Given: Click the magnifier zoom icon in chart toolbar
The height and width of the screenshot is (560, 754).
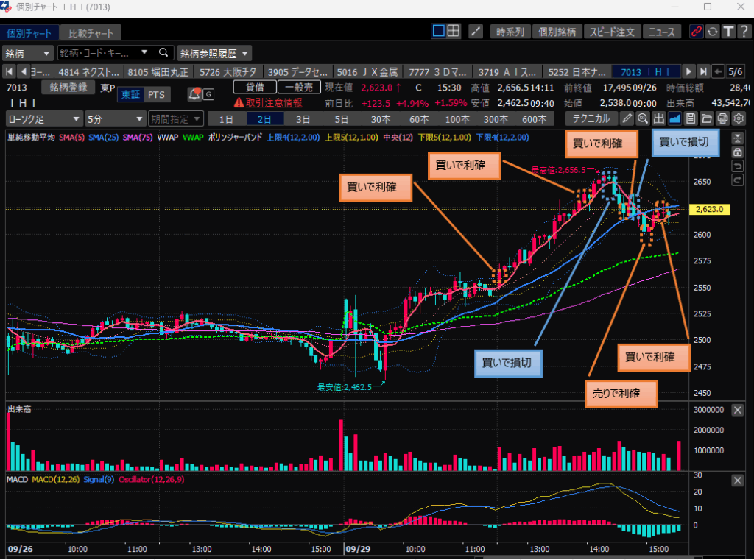Looking at the screenshot, I should (x=643, y=118).
